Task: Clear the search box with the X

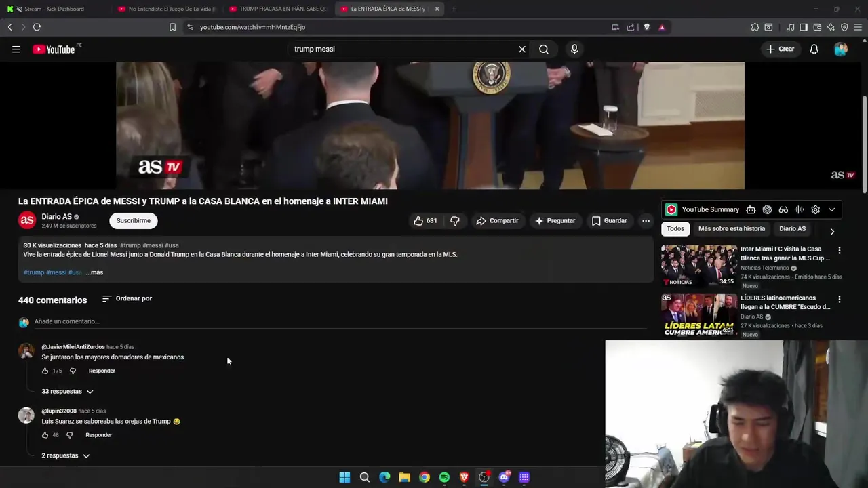Action: [x=522, y=49]
